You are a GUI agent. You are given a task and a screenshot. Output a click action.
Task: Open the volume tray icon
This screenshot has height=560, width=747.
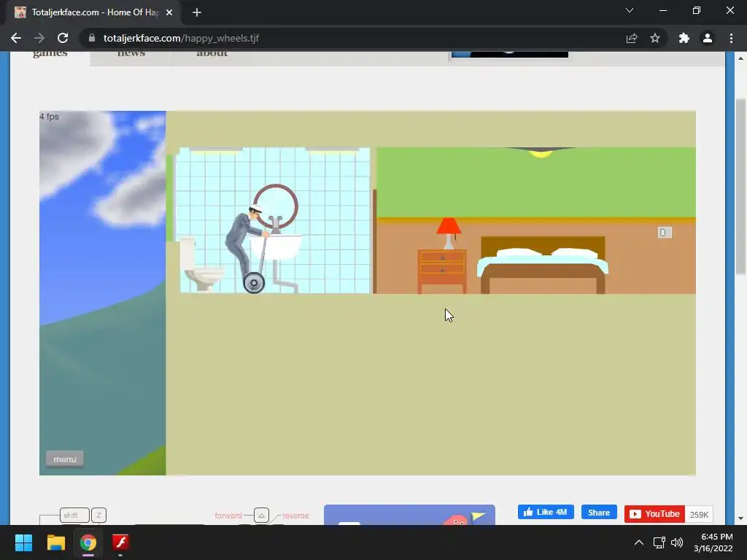click(x=677, y=542)
